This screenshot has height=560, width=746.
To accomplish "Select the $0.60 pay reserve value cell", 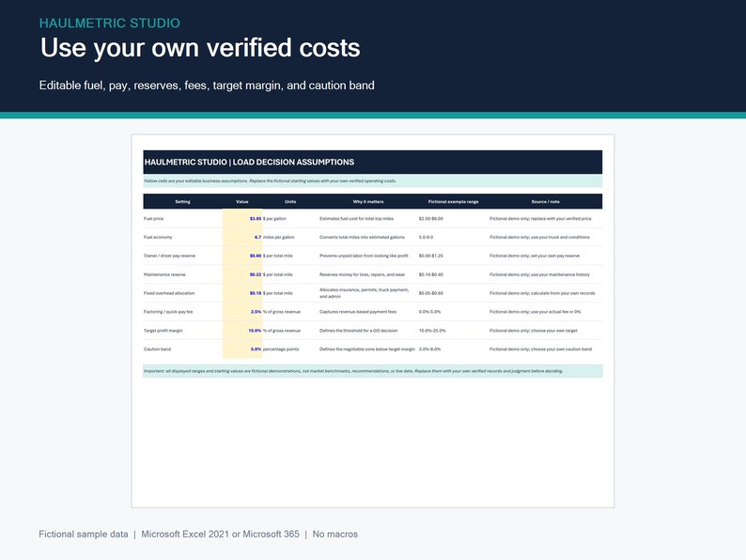I will (x=242, y=256).
